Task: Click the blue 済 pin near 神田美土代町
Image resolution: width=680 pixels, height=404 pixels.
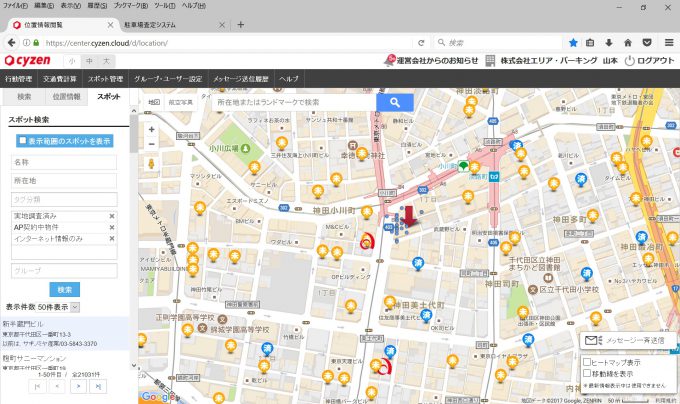Action: pos(427,316)
